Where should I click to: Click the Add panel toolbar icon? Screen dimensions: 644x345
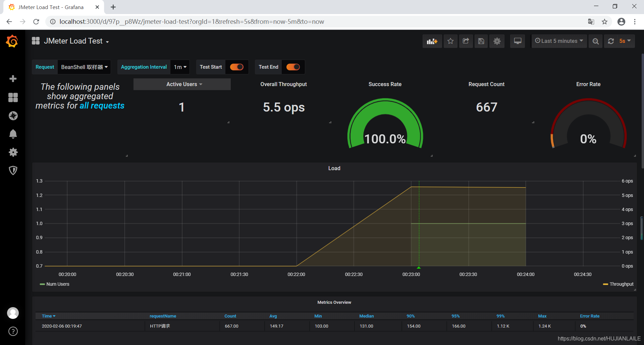pyautogui.click(x=432, y=41)
